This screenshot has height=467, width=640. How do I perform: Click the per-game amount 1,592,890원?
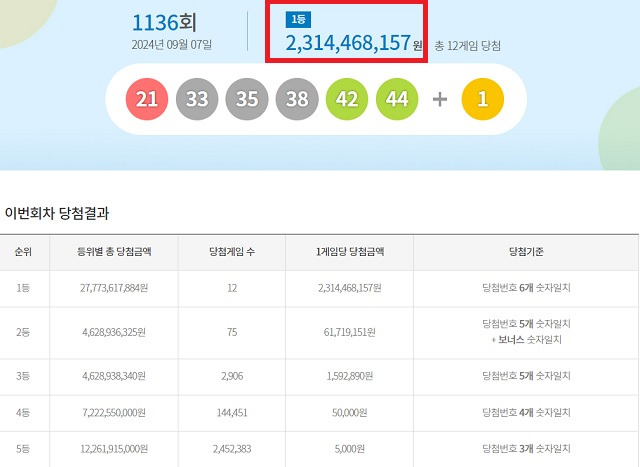350,376
